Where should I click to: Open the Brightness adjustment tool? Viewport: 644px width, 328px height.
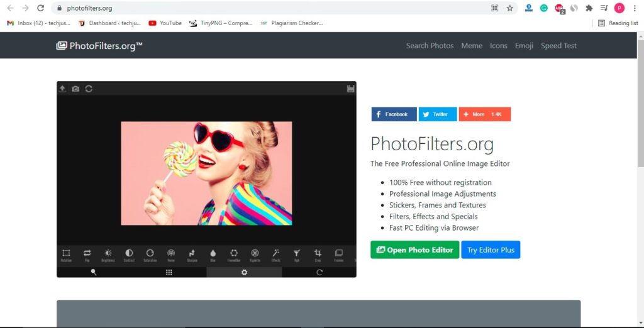pyautogui.click(x=108, y=253)
